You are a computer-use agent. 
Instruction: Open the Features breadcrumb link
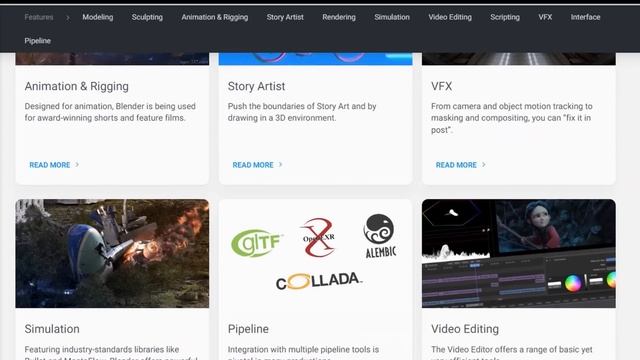click(x=39, y=17)
